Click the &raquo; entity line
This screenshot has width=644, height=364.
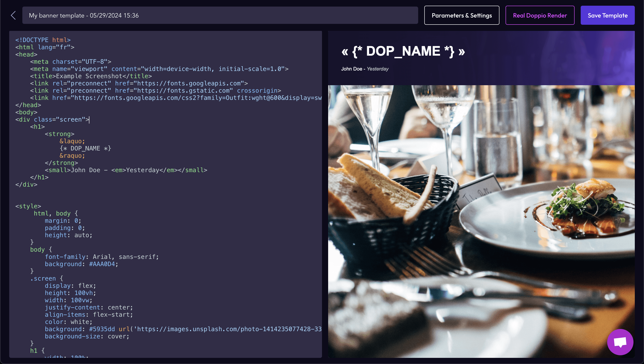tap(72, 156)
